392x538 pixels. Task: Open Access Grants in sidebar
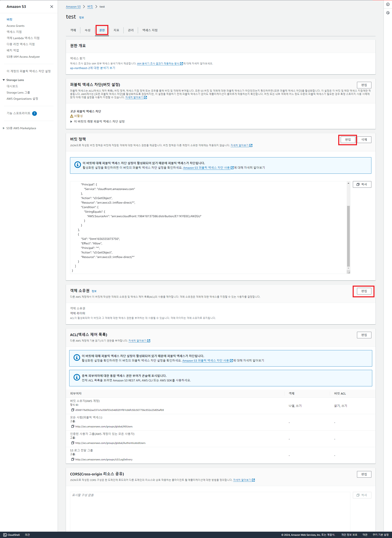pos(15,26)
